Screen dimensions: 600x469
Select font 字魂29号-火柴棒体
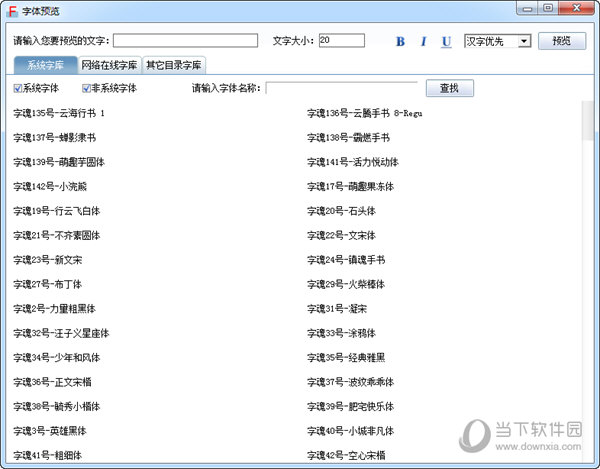tap(346, 285)
